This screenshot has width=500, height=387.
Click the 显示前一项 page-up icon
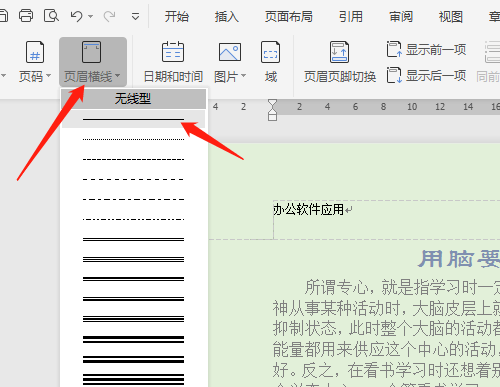pos(394,49)
